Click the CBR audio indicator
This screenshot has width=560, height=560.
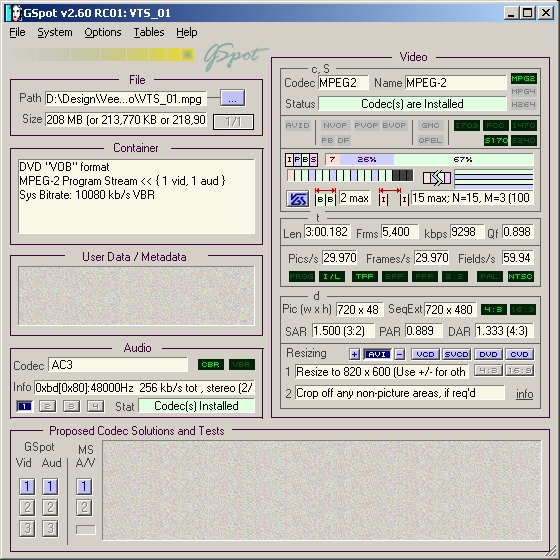pos(211,365)
